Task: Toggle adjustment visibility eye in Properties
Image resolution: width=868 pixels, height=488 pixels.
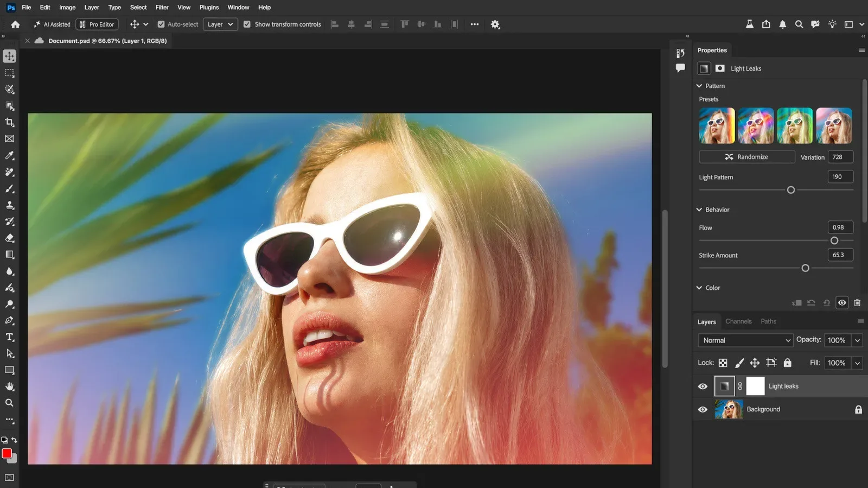Action: [x=842, y=303]
